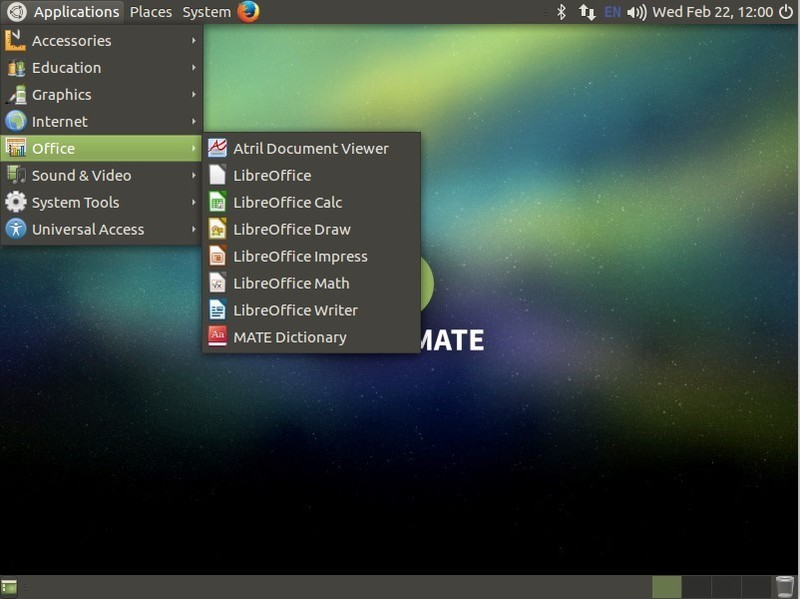The image size is (800, 599).
Task: Open the network connections indicator
Action: click(x=587, y=12)
